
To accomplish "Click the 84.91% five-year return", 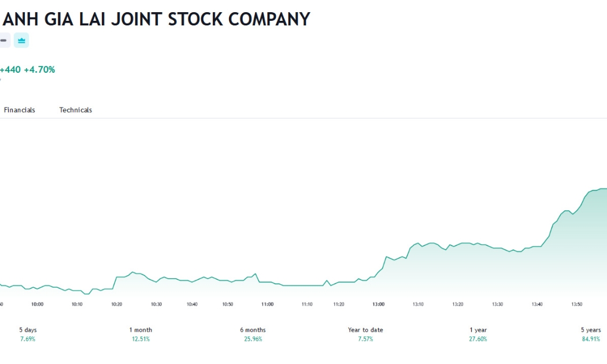I will pos(591,339).
